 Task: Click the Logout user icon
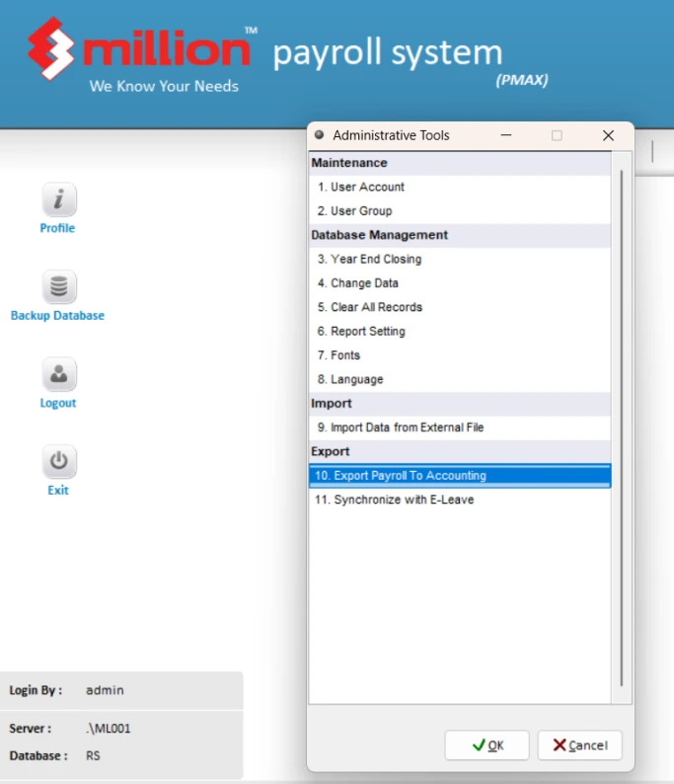pyautogui.click(x=58, y=375)
